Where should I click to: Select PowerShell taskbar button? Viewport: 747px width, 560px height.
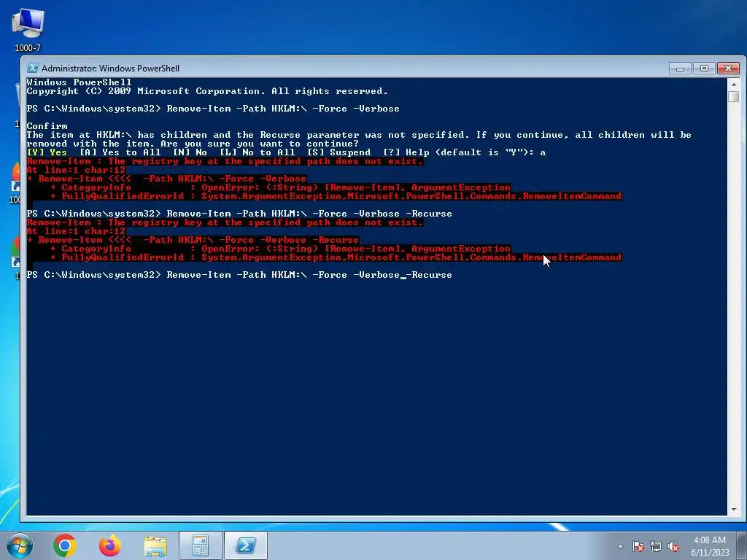[245, 545]
